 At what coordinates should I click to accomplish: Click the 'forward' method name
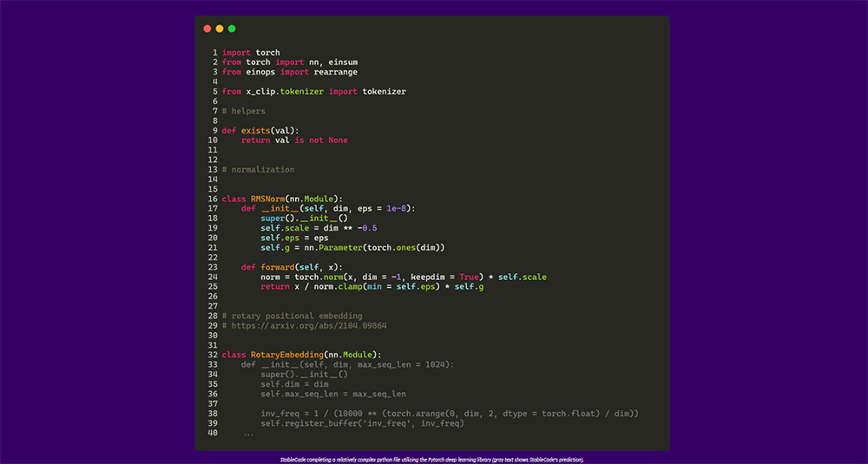[275, 267]
